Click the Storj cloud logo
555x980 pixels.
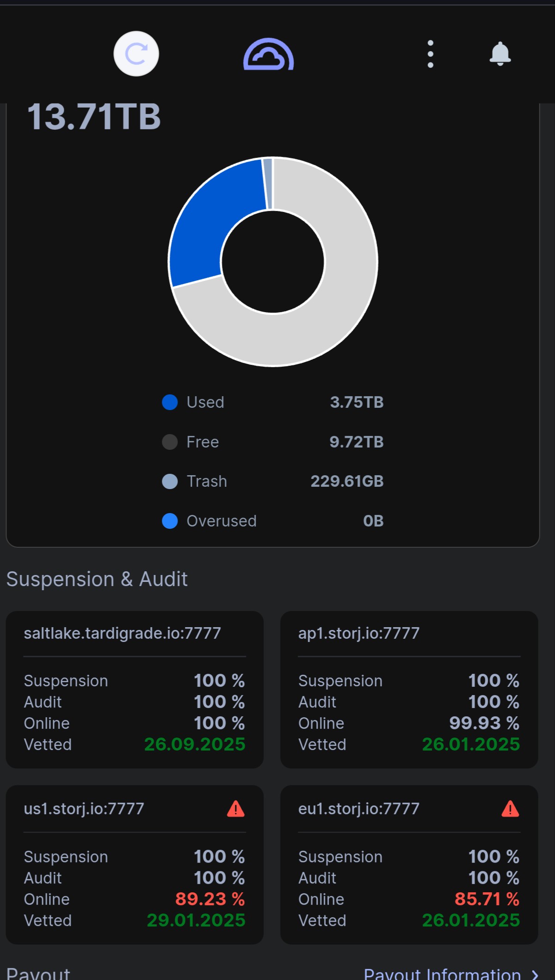click(x=268, y=54)
